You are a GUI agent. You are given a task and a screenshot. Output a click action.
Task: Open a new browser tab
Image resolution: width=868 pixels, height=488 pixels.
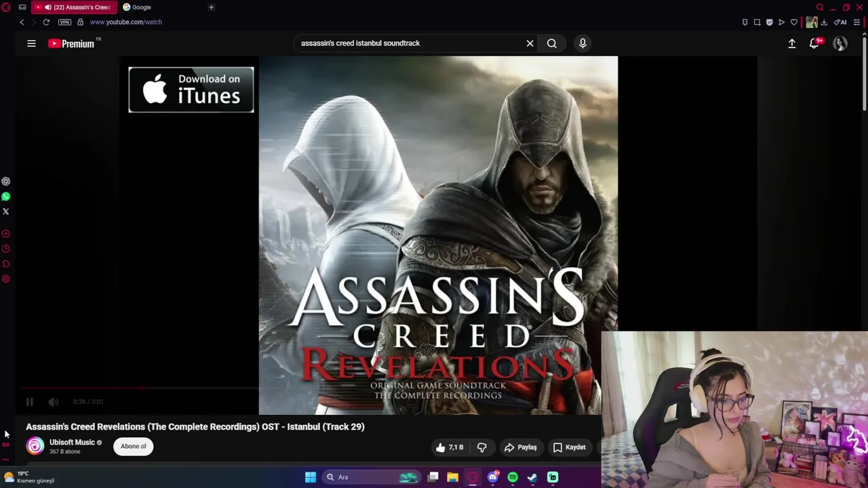tap(212, 7)
